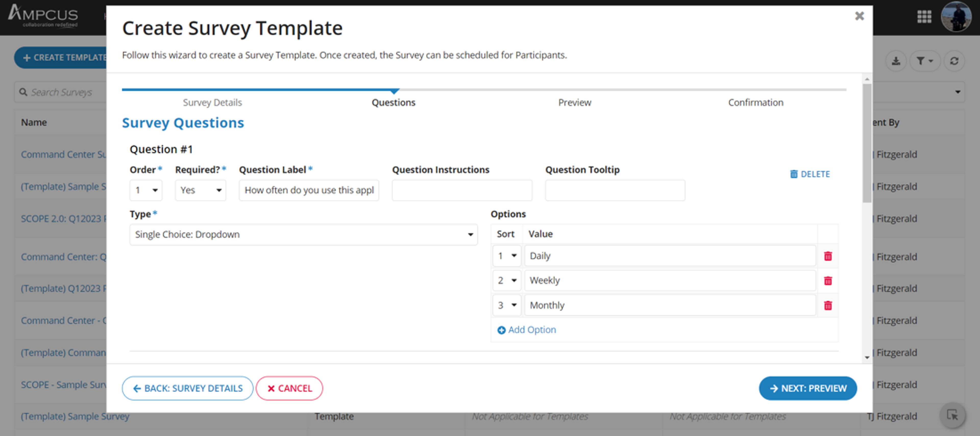The image size is (980, 436).
Task: Open the user profile avatar
Action: point(956,17)
